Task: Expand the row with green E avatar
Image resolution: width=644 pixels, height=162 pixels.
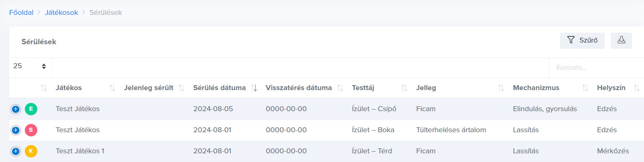Action: [15, 109]
